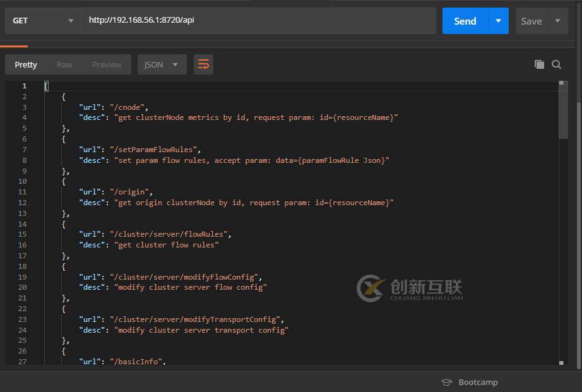Click line number 27 in gutter
582x392 pixels.
[22, 362]
